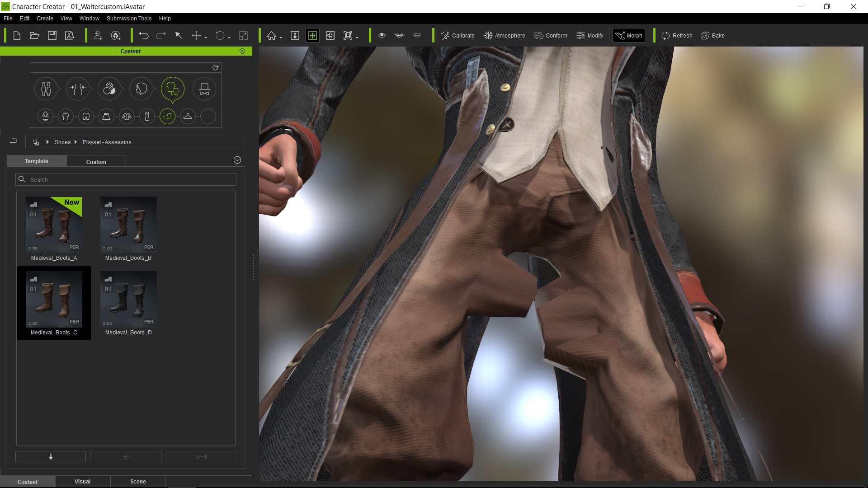Open the Window menu
The width and height of the screenshot is (868, 488).
(x=90, y=19)
